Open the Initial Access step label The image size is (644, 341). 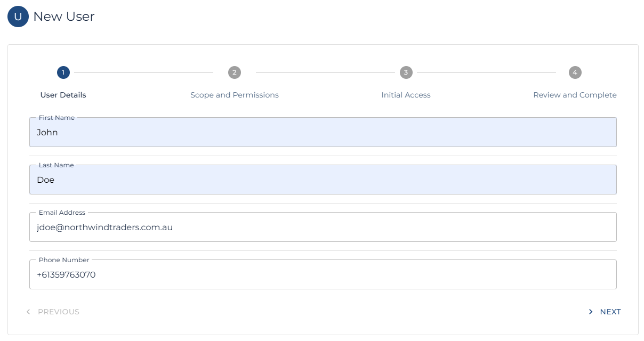pyautogui.click(x=406, y=95)
